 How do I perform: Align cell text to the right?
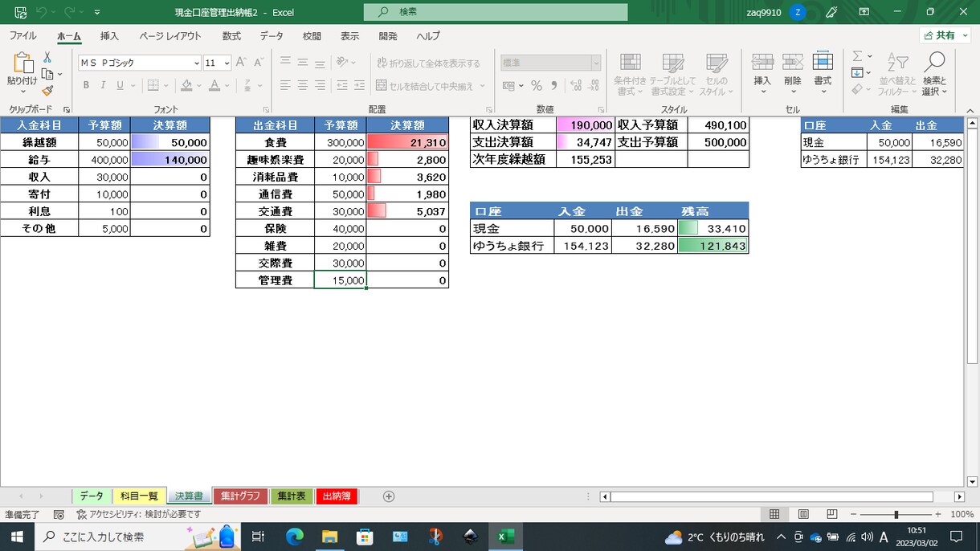(320, 85)
